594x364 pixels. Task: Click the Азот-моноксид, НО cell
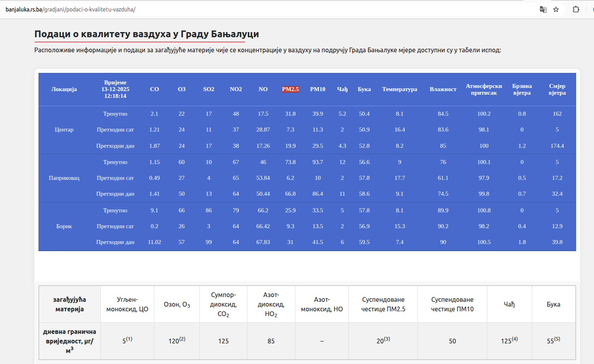tap(322, 304)
